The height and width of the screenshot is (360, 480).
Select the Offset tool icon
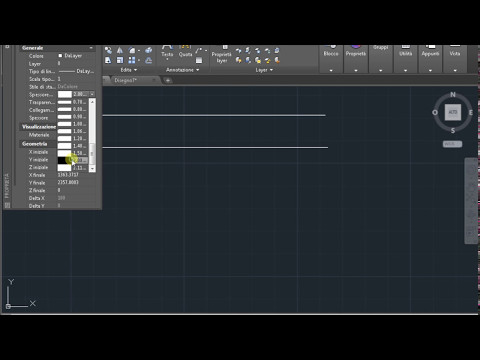pos(149,60)
